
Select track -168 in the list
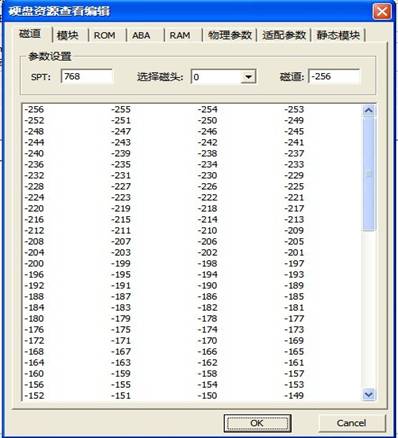click(34, 351)
